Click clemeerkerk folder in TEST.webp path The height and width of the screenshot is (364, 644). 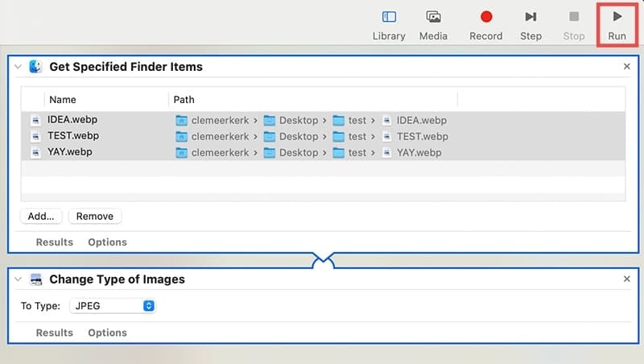coord(212,136)
